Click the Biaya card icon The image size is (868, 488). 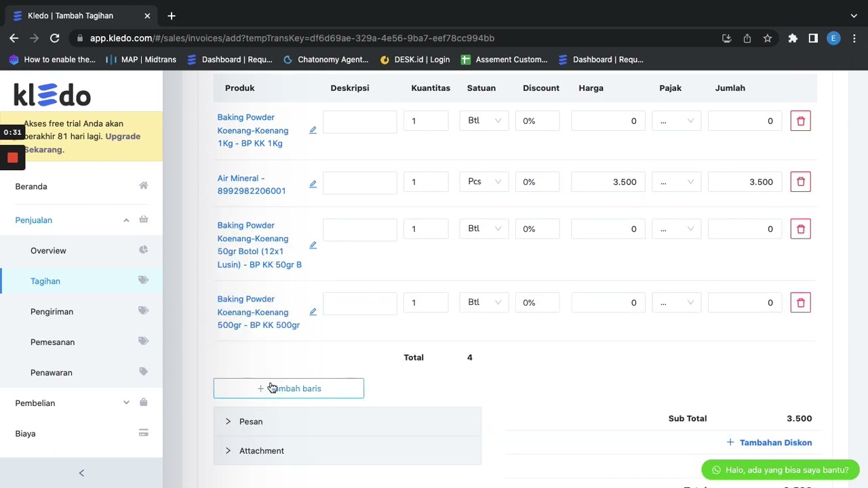point(143,433)
